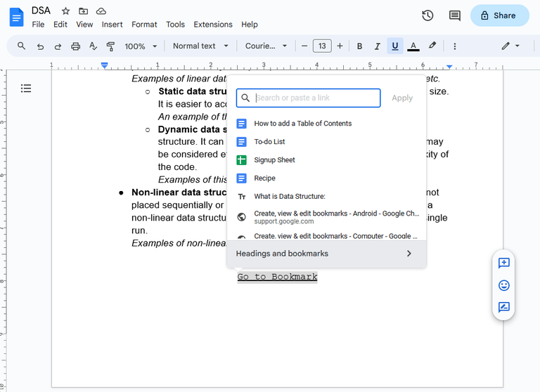Open the Help menu
The image size is (540, 392).
pyautogui.click(x=250, y=25)
